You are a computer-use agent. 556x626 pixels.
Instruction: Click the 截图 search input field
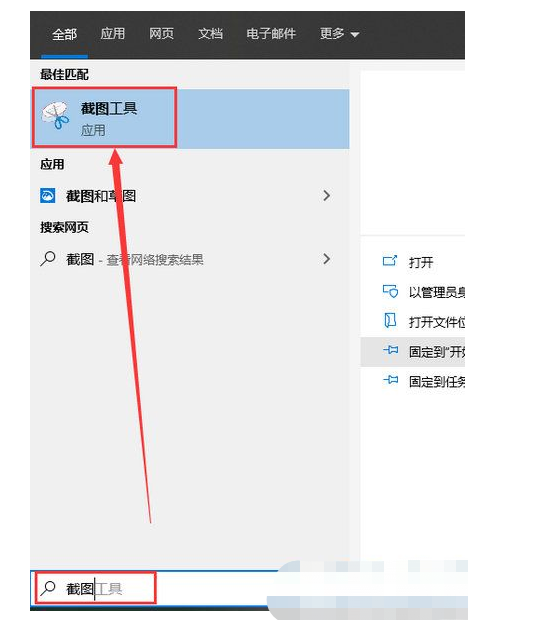click(156, 588)
